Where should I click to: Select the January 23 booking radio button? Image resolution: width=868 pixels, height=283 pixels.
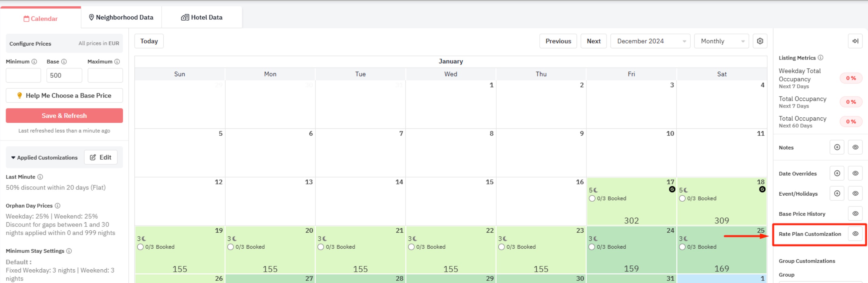501,247
